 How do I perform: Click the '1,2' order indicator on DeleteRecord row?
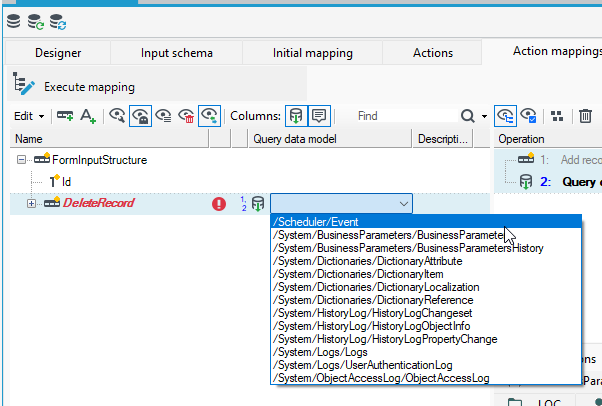tap(243, 203)
